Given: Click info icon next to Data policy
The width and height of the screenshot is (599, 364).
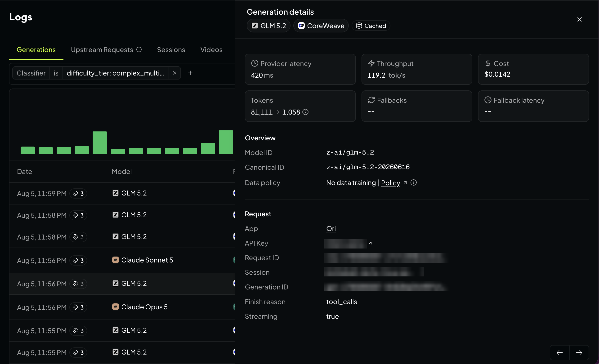Looking at the screenshot, I should point(414,182).
